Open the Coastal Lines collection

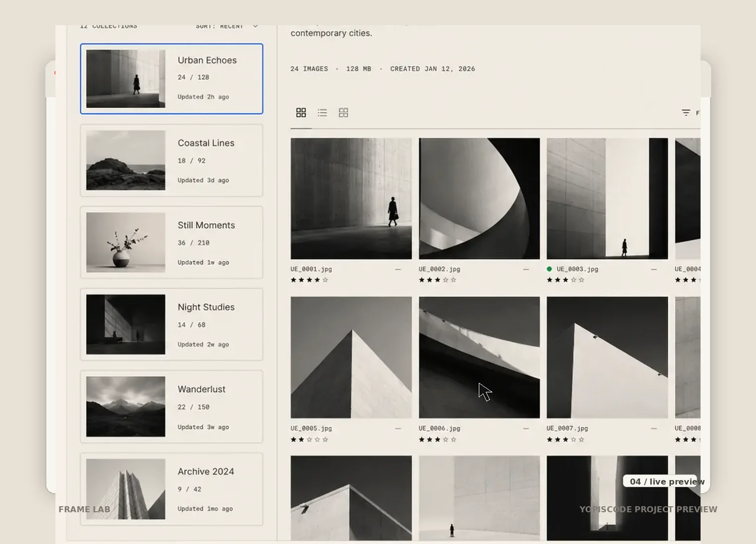[x=172, y=161]
